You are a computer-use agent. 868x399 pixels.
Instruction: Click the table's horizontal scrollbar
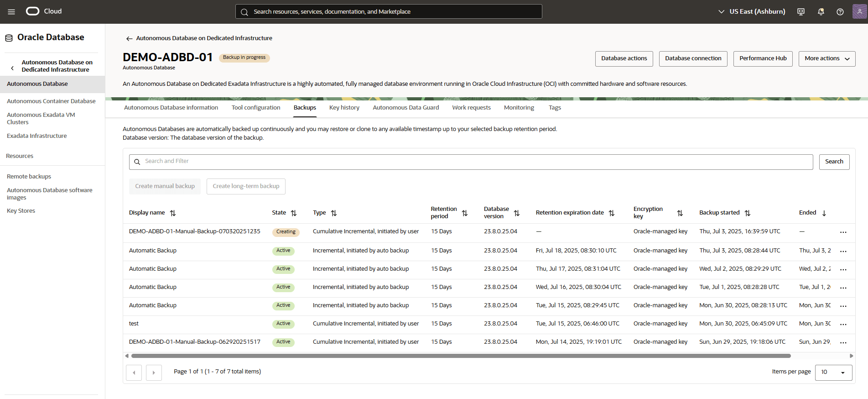461,356
